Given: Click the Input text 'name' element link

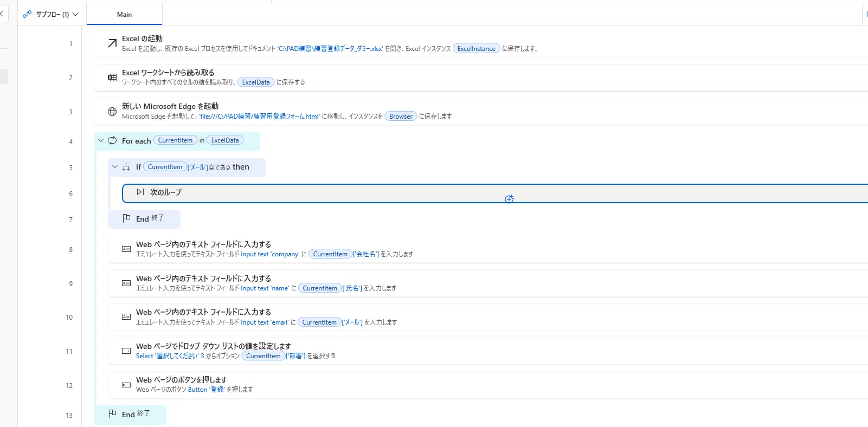Looking at the screenshot, I should [265, 288].
